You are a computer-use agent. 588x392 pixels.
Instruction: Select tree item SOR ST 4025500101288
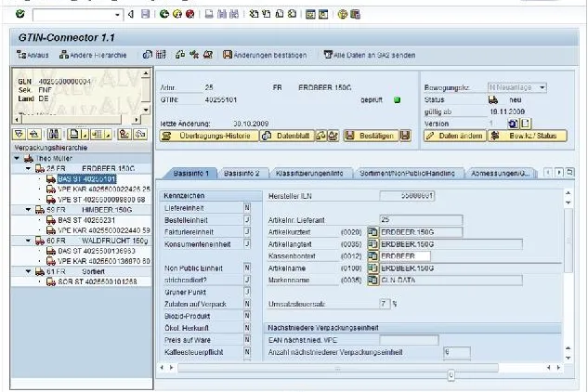(98, 281)
